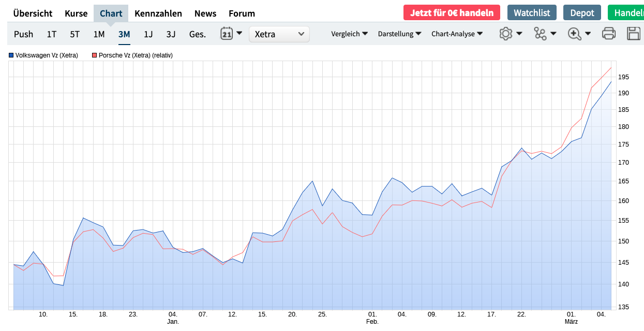644x331 pixels.
Task: Open the calendar date range icon
Action: pyautogui.click(x=227, y=34)
